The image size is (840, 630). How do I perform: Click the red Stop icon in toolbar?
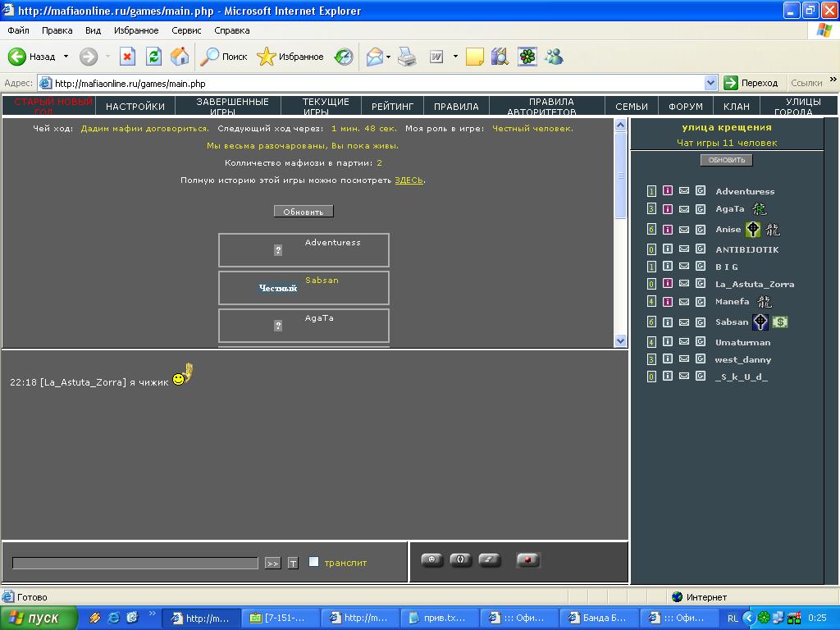tap(127, 57)
